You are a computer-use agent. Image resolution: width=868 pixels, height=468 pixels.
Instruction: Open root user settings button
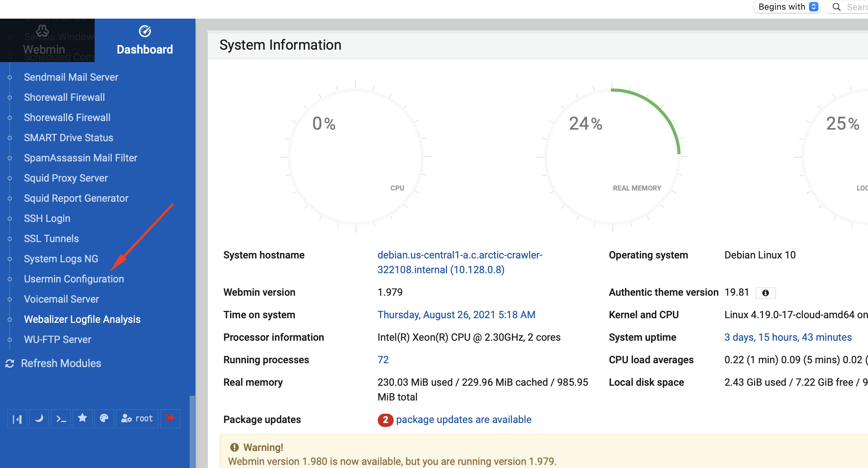point(137,419)
